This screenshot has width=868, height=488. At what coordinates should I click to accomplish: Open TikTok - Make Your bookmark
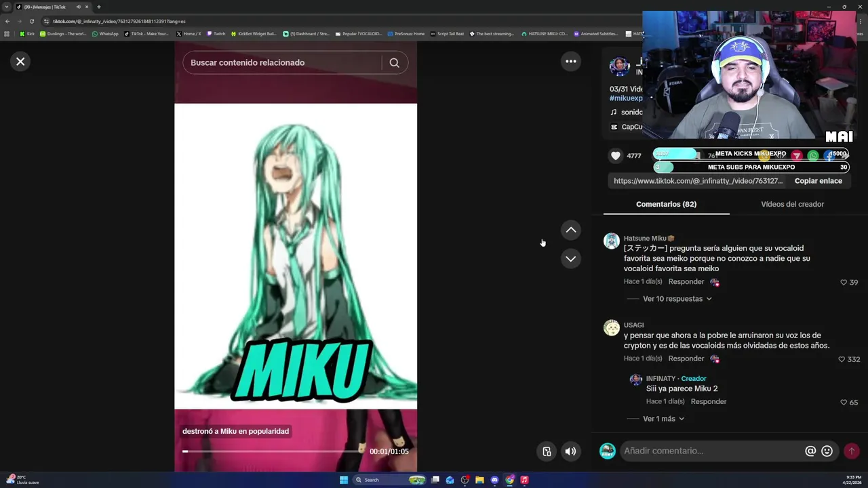pos(146,34)
